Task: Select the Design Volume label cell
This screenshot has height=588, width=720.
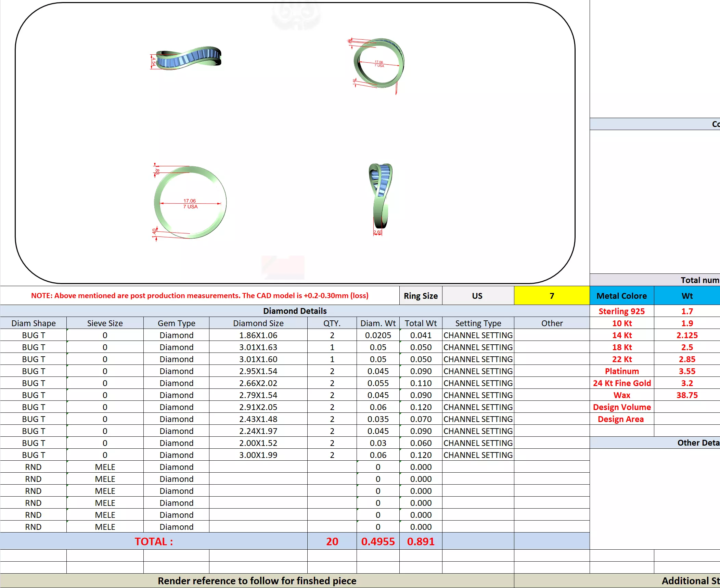Action: 621,407
